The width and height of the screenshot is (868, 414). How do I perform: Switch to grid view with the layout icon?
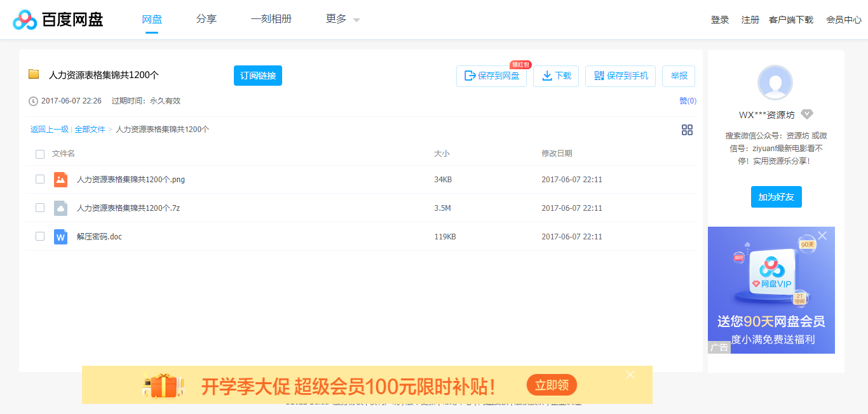[x=687, y=130]
